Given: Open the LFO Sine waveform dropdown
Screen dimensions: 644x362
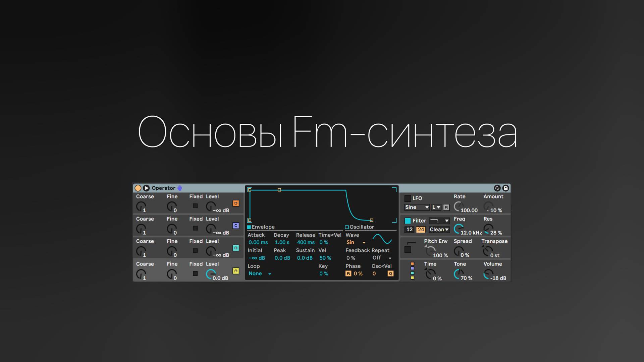Looking at the screenshot, I should (x=417, y=207).
